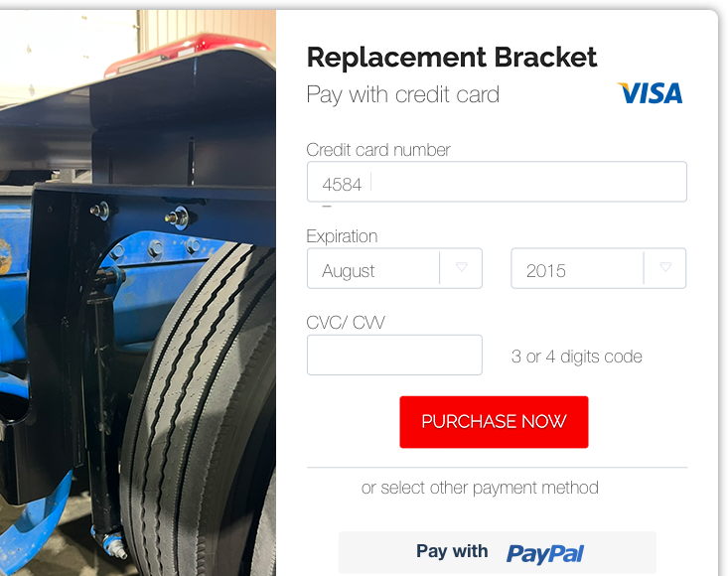Viewport: 728px width, 576px height.
Task: Click the Replacement Bracket heading
Action: (x=452, y=58)
